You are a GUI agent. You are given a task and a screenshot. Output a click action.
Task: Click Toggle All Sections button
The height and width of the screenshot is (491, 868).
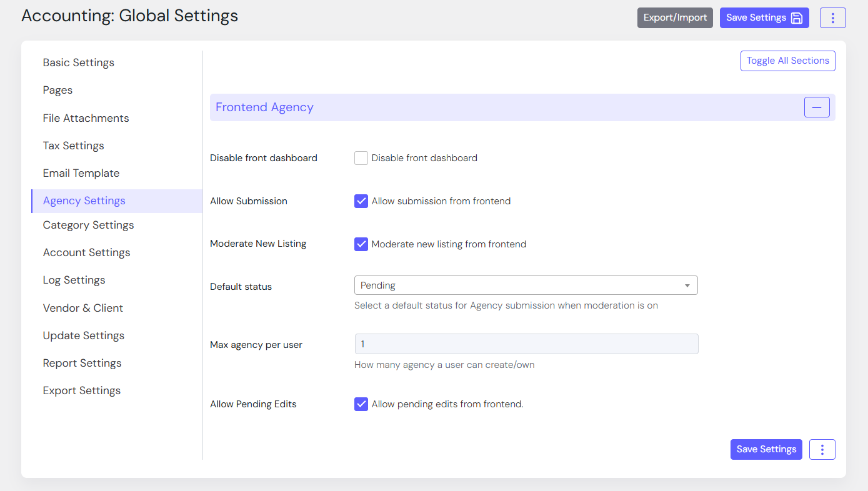(x=787, y=61)
